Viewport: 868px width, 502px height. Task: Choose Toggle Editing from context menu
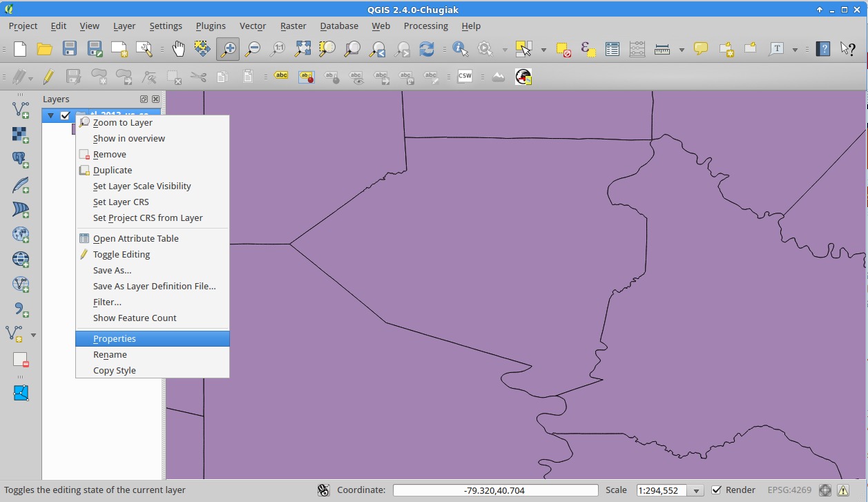tap(122, 254)
